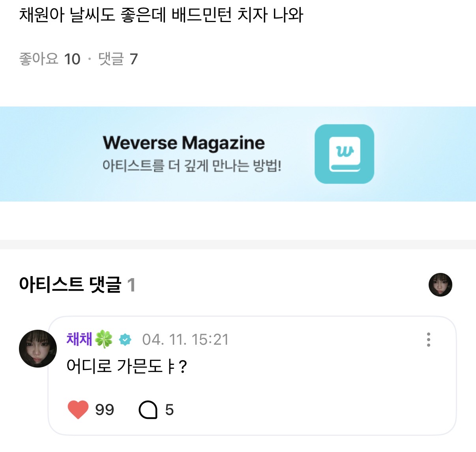Tap the Weverse Magazine book icon
The height and width of the screenshot is (452, 476).
344,154
